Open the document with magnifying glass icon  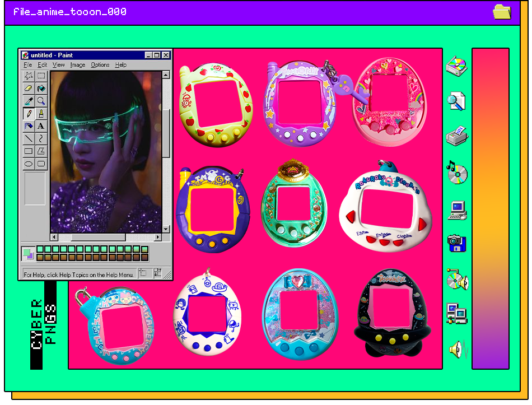456,101
